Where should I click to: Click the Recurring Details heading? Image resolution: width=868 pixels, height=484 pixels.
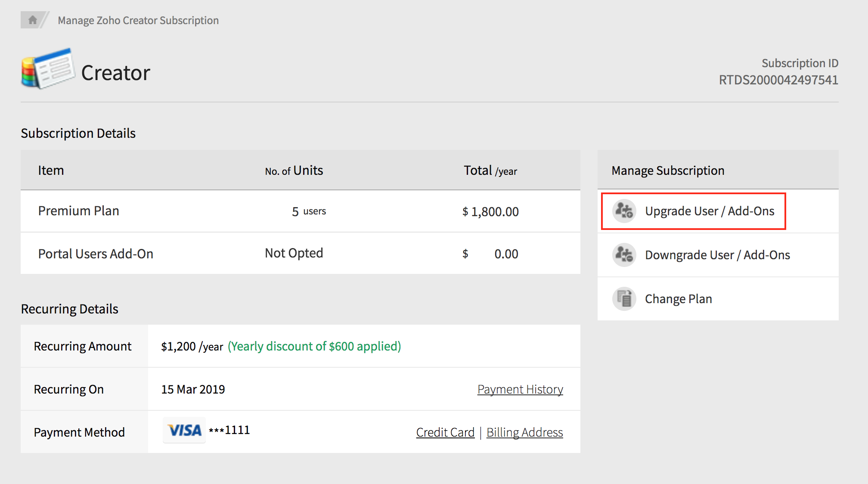(x=69, y=309)
